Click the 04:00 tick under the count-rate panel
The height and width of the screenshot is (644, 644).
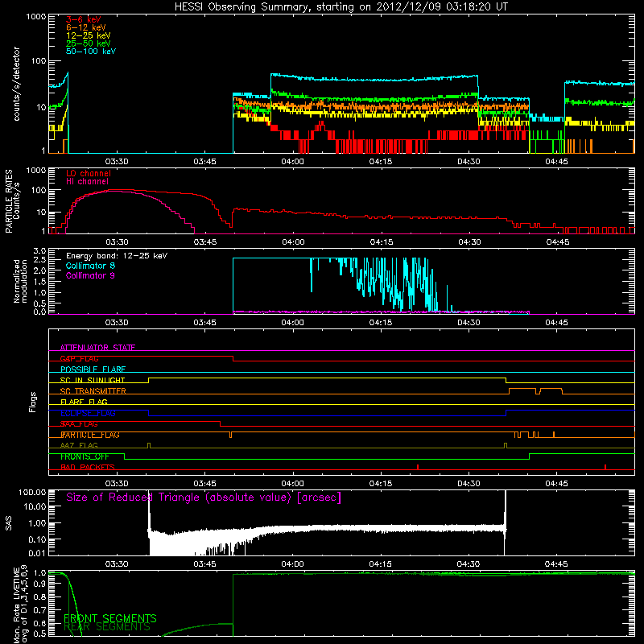292,162
